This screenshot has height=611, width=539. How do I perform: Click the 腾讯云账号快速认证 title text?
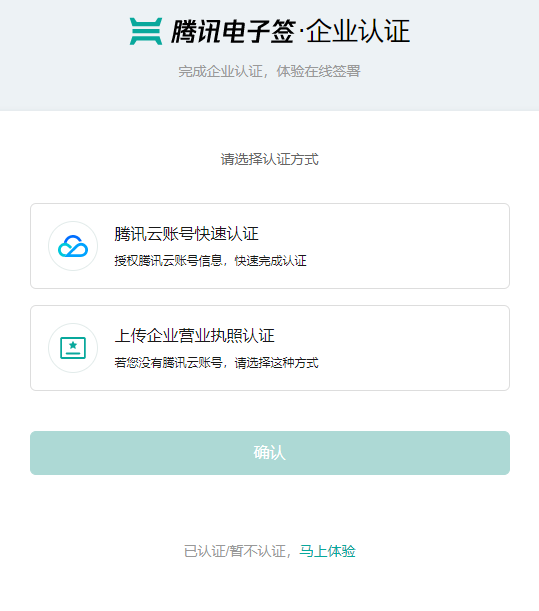pos(187,234)
